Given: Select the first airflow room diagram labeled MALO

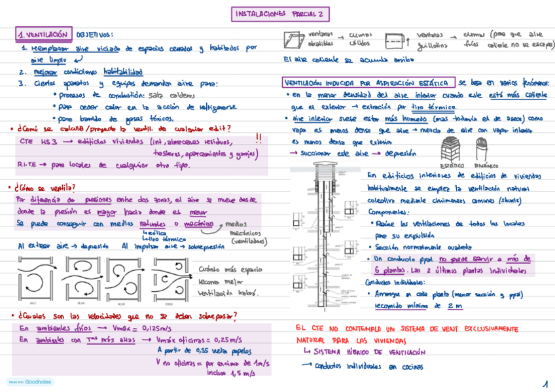Looking at the screenshot, I should click(x=36, y=279).
